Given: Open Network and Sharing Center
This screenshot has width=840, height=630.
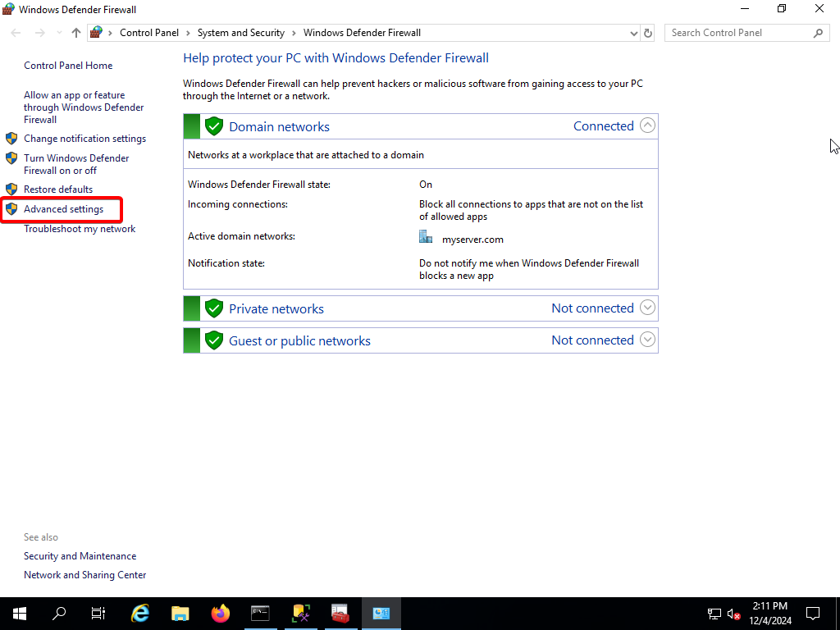Looking at the screenshot, I should tap(84, 574).
